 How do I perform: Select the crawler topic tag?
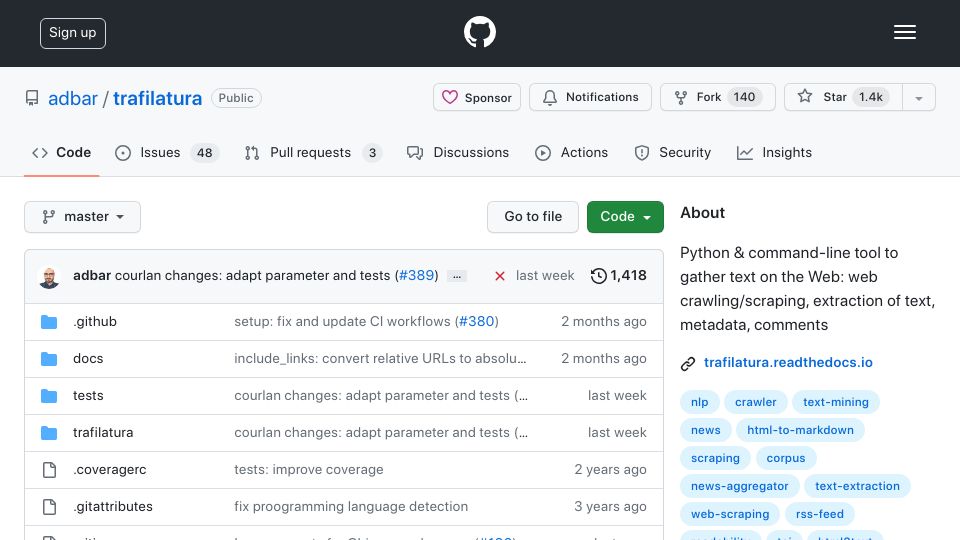(756, 402)
